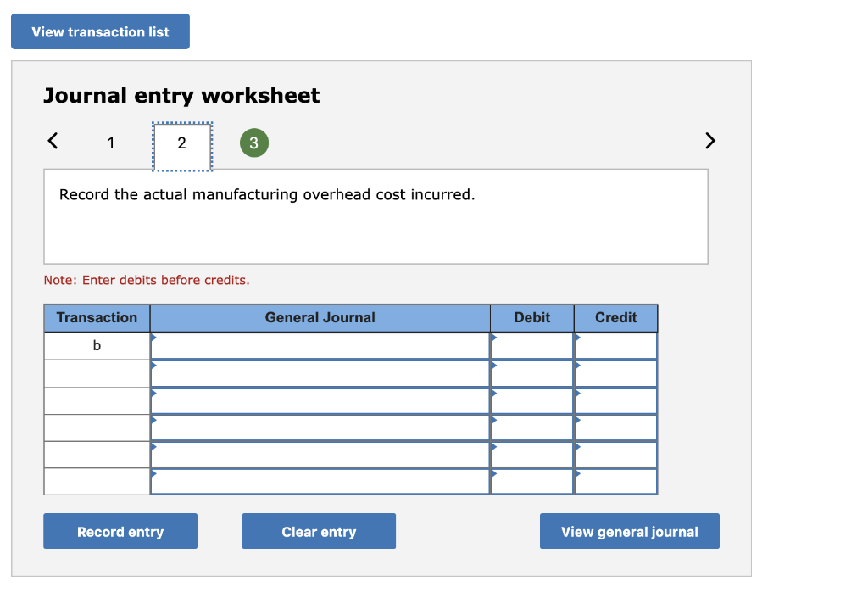Screen dimensions: 868x598
Task: Open journal entry tab 3
Action: point(254,143)
